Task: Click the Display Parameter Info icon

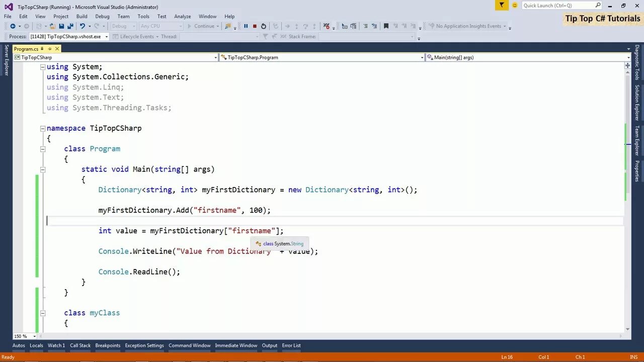Action: coord(353,26)
